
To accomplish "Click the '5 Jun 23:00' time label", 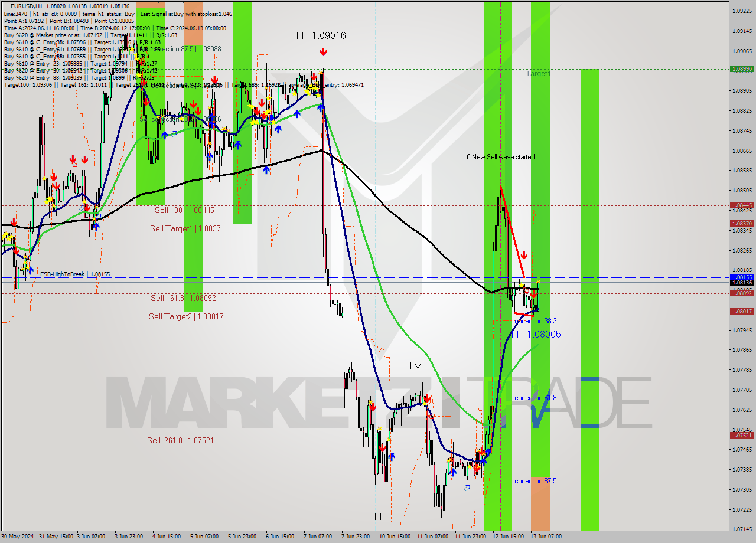I will click(x=242, y=537).
